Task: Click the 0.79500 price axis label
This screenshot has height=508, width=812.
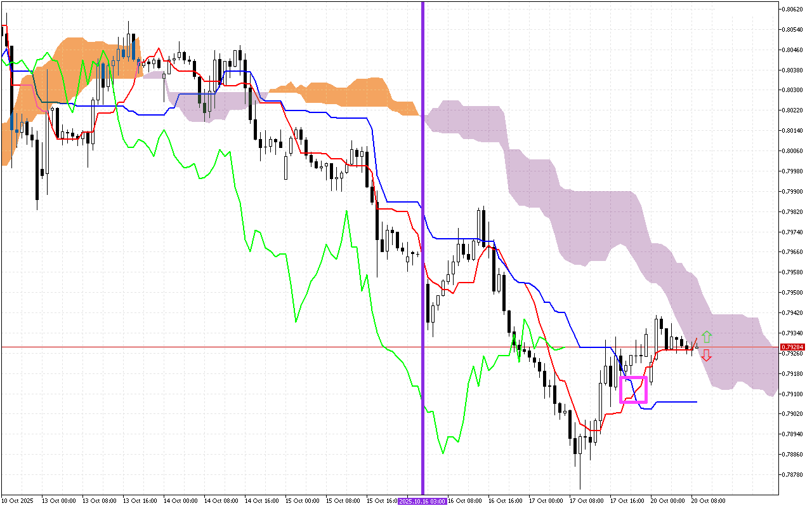Action: [792, 292]
